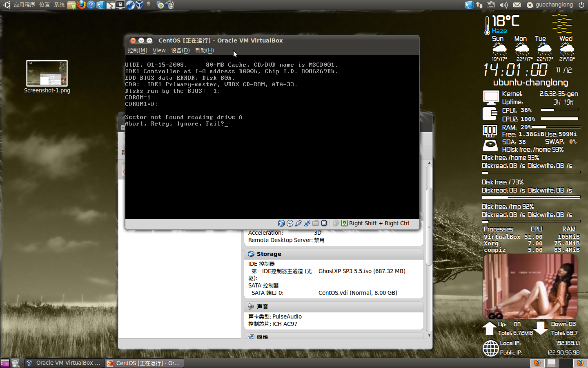Image resolution: width=588 pixels, height=368 pixels.
Task: Launch the blue wolf application icon
Action: pyautogui.click(x=130, y=5)
